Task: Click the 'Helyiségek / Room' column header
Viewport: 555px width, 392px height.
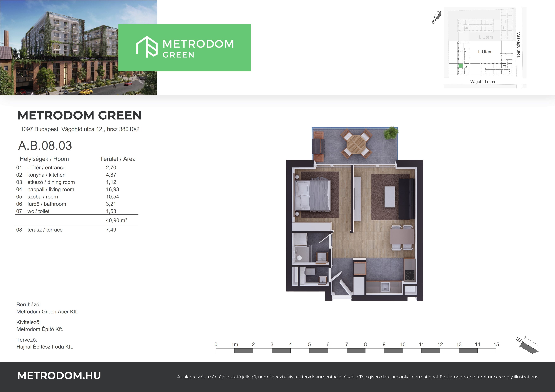Action: coord(44,159)
